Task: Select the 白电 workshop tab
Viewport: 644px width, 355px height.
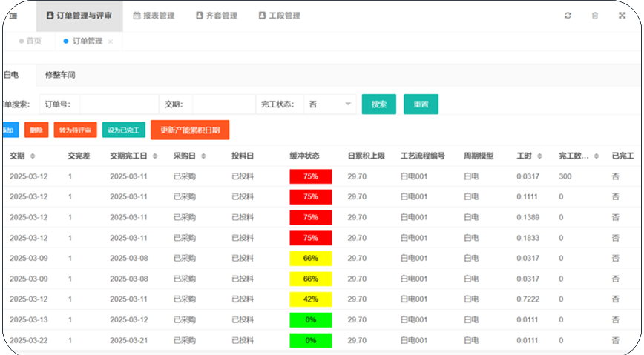Action: [11, 75]
